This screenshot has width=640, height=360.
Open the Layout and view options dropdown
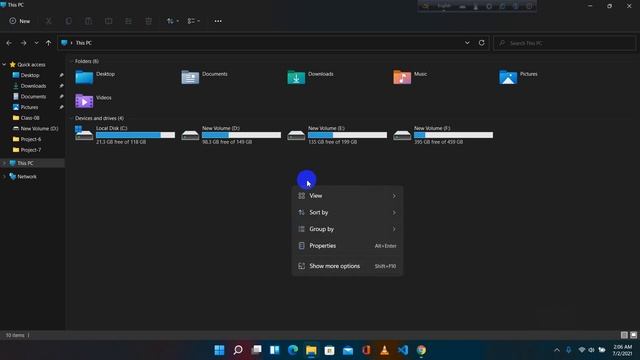click(193, 21)
